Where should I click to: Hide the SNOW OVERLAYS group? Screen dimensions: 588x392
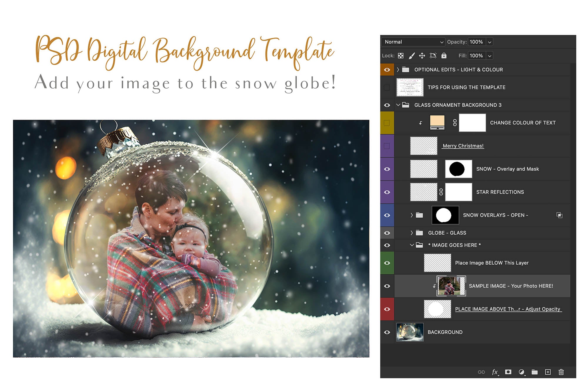click(387, 215)
